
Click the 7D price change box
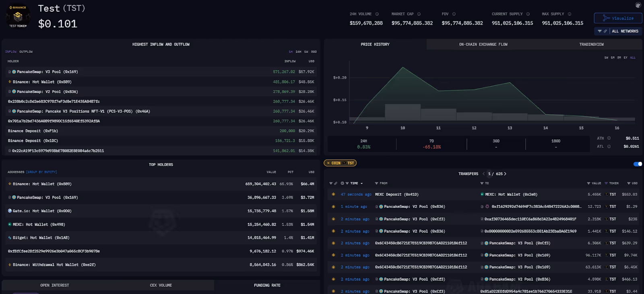tap(431, 144)
